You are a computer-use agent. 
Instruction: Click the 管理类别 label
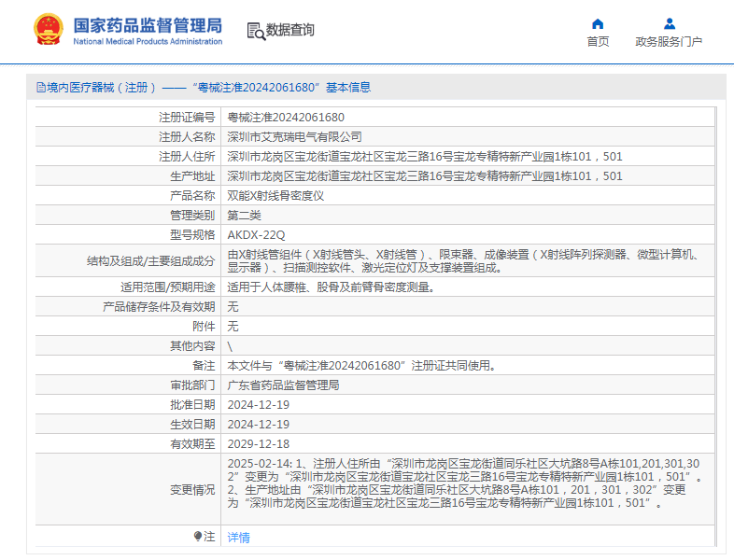click(x=192, y=216)
